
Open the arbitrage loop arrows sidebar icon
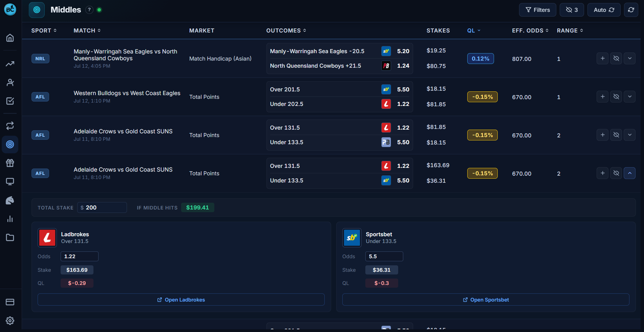10,126
